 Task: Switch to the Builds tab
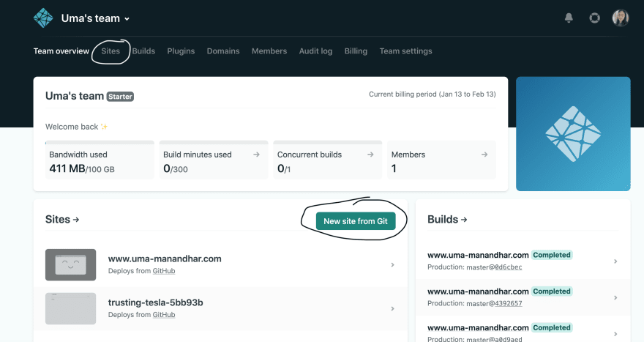pos(143,51)
